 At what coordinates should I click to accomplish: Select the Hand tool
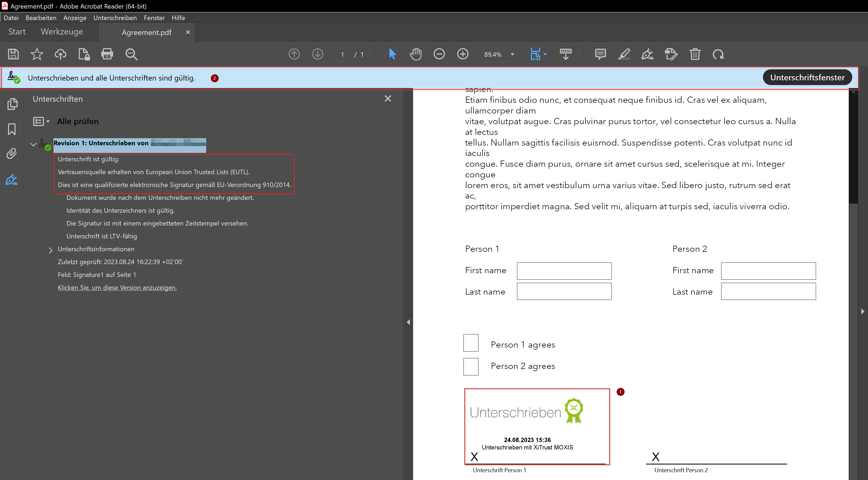(x=416, y=54)
